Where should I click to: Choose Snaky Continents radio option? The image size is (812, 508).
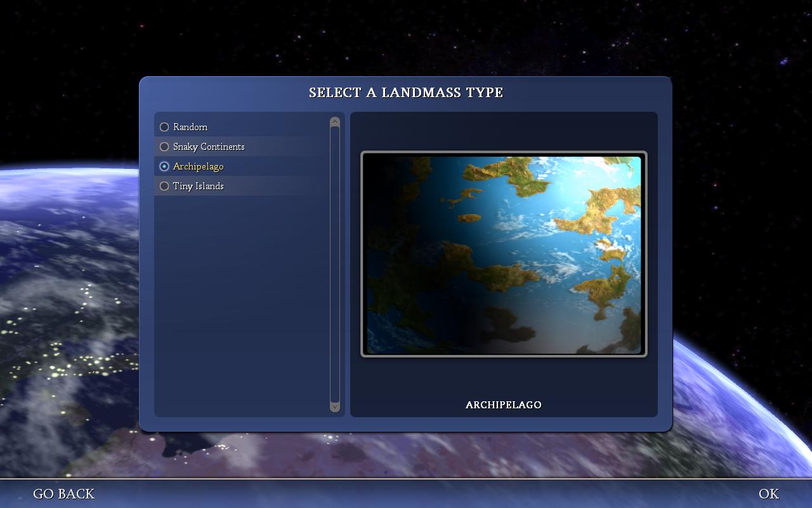pos(164,147)
